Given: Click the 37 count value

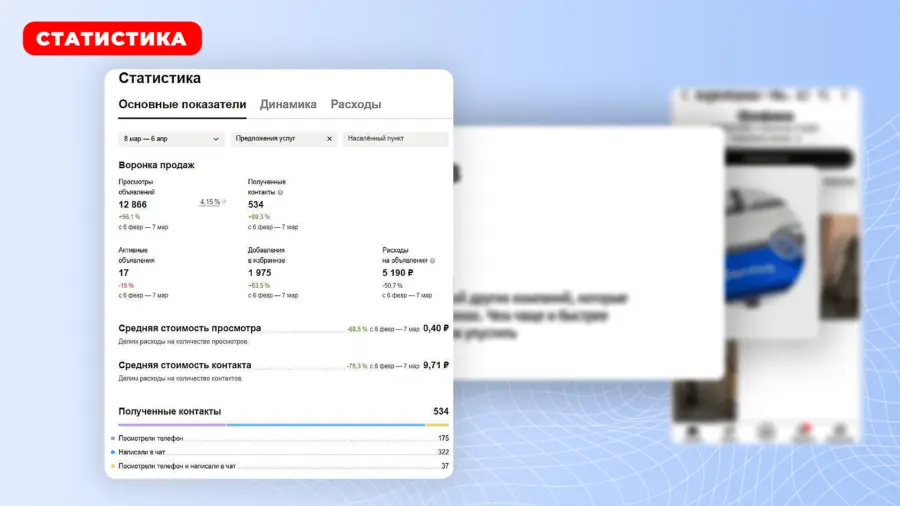Looking at the screenshot, I should coord(445,466).
